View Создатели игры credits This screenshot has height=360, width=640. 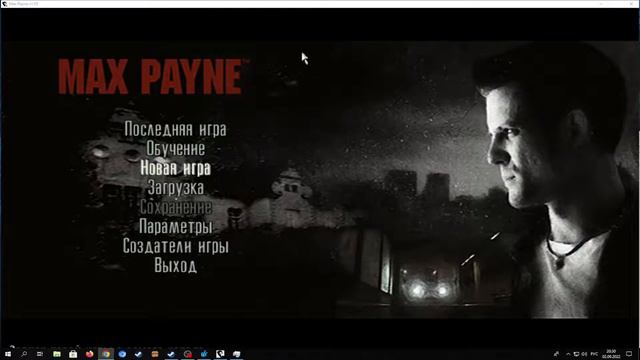176,246
